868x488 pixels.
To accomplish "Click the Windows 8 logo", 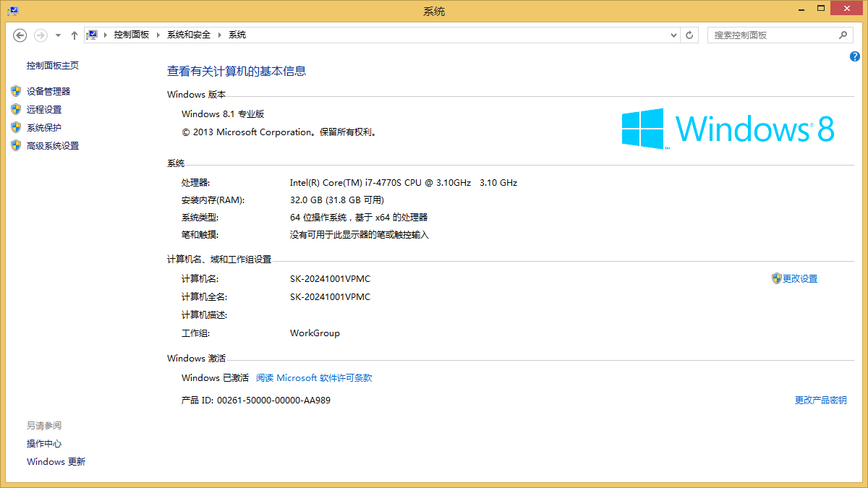I will (728, 129).
